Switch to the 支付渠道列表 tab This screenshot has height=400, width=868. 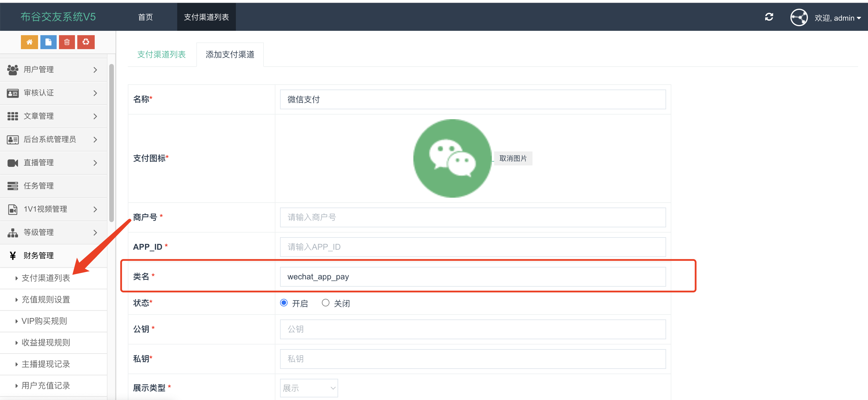click(162, 54)
